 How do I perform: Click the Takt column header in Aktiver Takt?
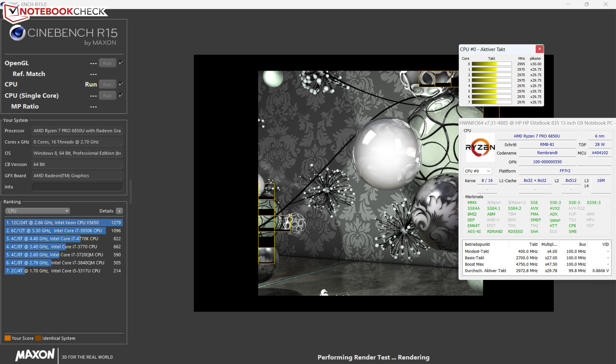tap(491, 58)
